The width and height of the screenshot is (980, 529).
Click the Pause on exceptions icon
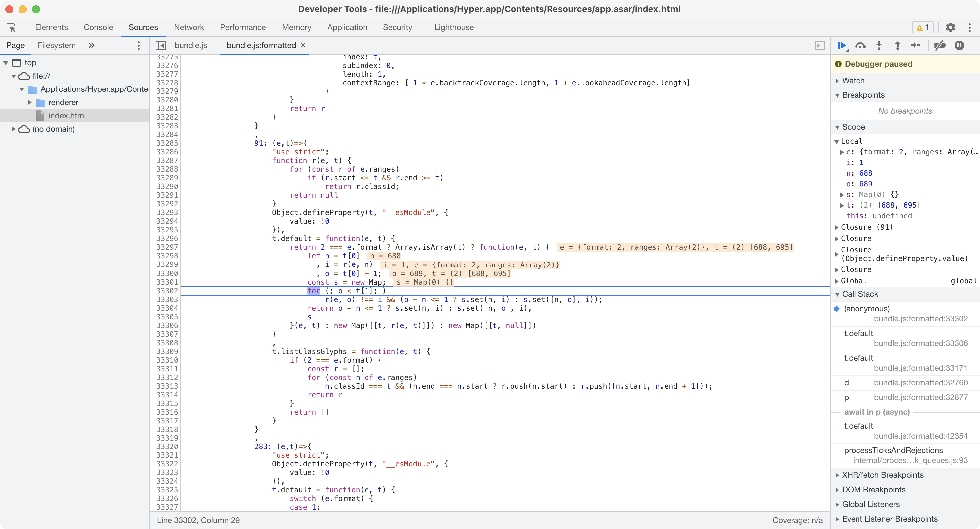[x=959, y=45]
